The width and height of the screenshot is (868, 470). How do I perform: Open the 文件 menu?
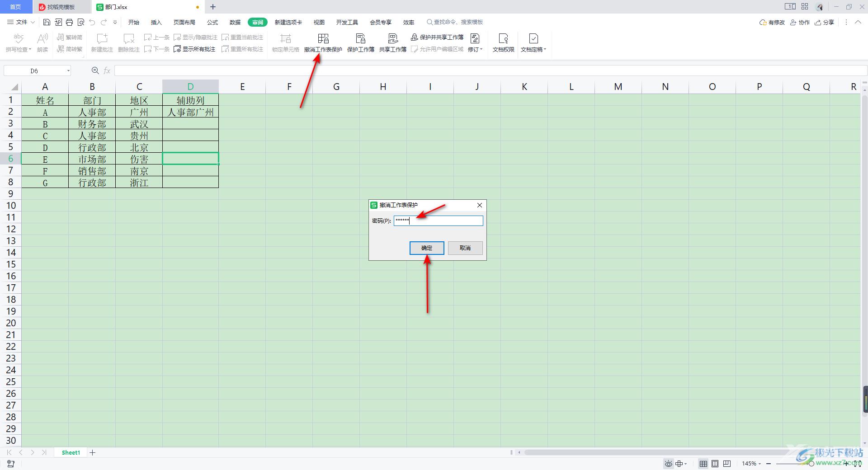tap(21, 22)
